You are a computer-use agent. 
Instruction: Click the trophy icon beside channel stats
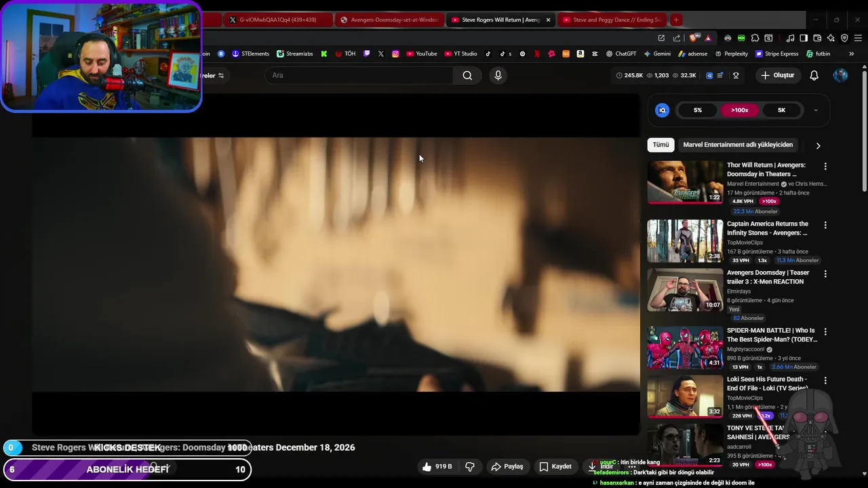tap(736, 75)
